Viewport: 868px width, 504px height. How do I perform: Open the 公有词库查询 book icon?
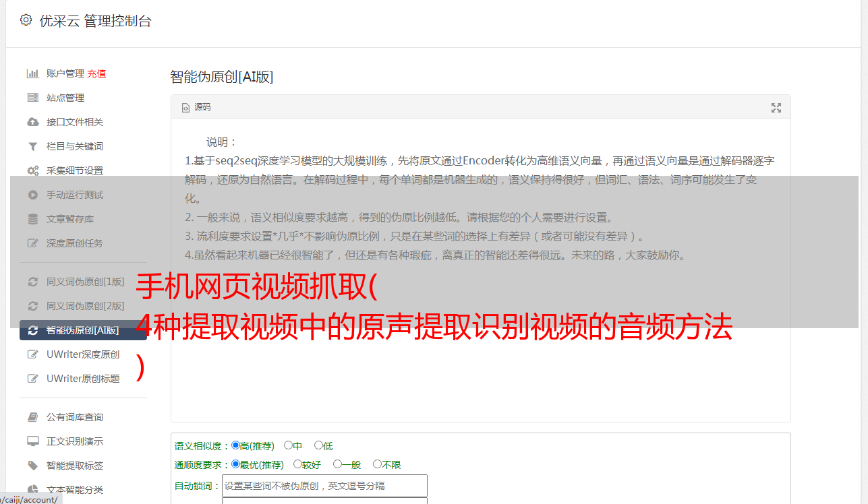(x=32, y=417)
